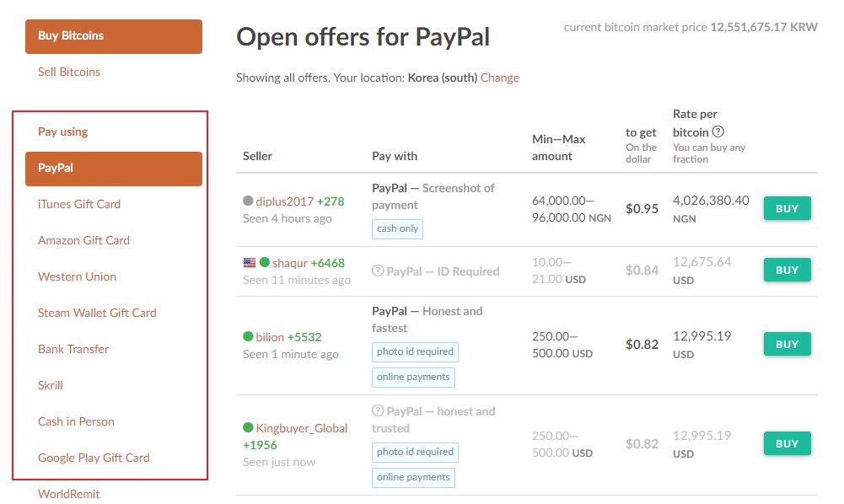The width and height of the screenshot is (844, 504).
Task: Choose Western Union payment method
Action: [x=77, y=276]
